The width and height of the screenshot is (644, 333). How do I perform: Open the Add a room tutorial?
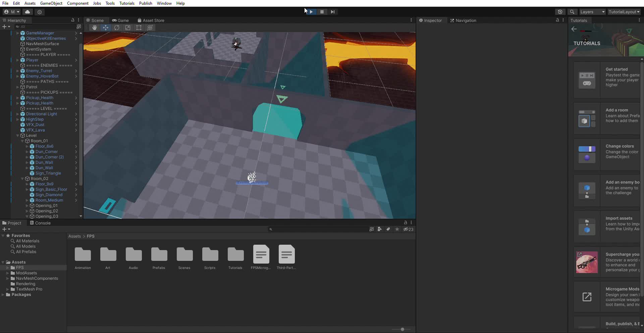tap(606, 118)
